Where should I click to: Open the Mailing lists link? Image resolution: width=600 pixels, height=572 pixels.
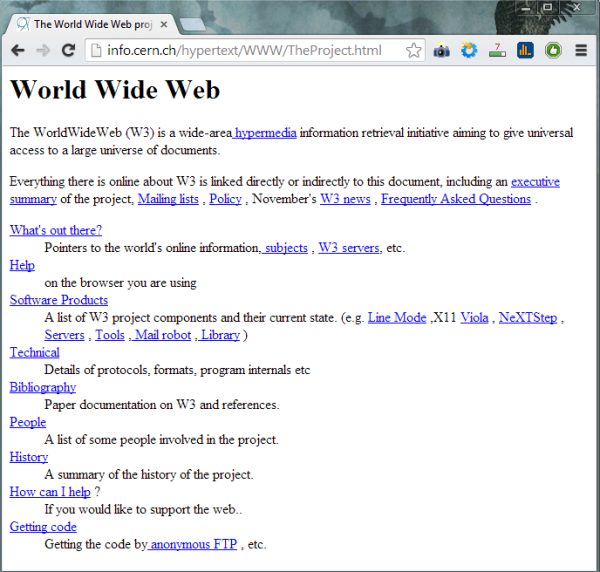point(168,199)
